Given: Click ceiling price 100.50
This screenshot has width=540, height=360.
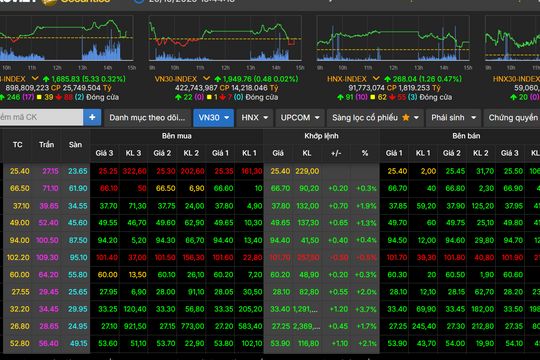Looking at the screenshot, I should click(48, 240).
